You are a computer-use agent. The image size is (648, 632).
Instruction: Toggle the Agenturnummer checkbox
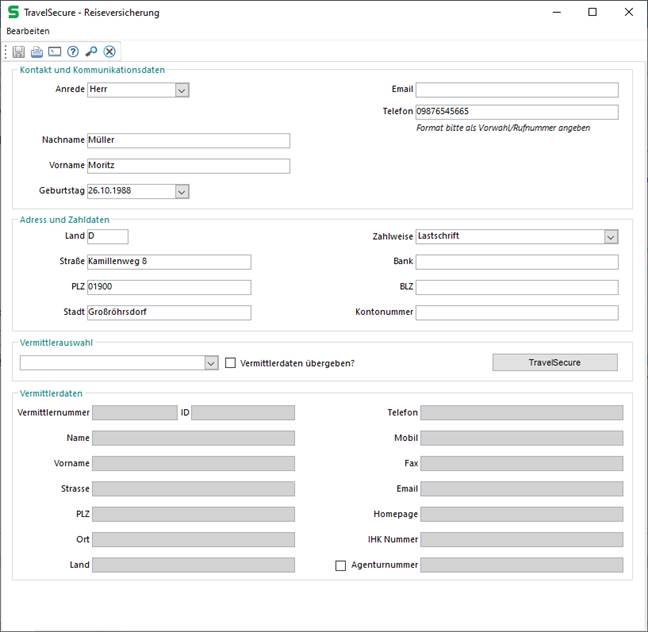[341, 565]
